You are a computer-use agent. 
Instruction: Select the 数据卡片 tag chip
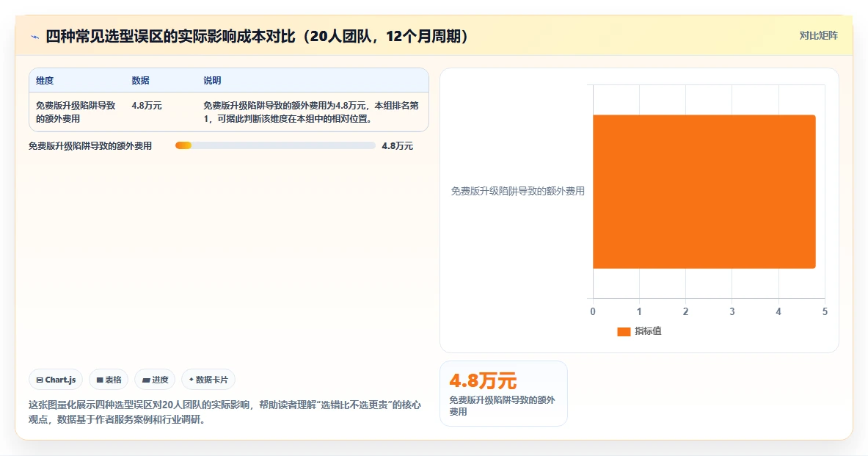pyautogui.click(x=208, y=380)
